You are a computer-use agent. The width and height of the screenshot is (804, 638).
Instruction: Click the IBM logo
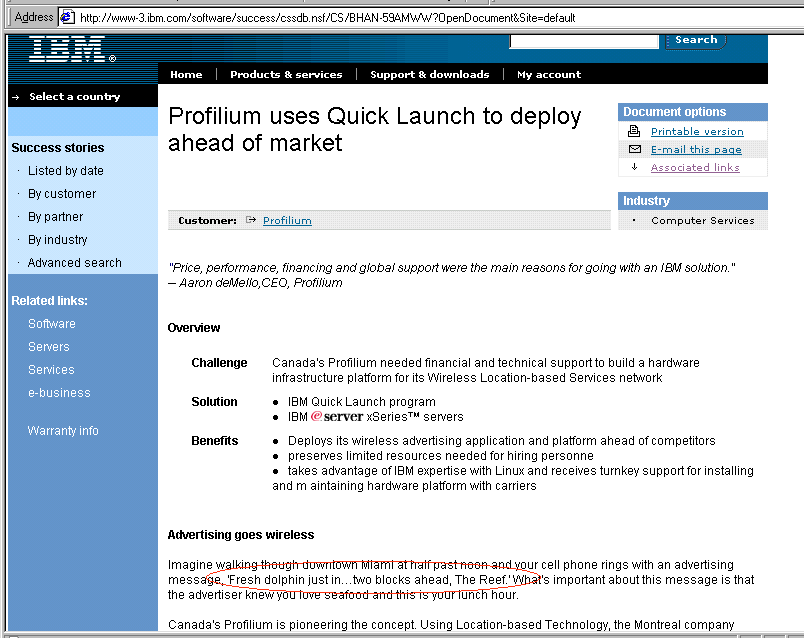(72, 49)
